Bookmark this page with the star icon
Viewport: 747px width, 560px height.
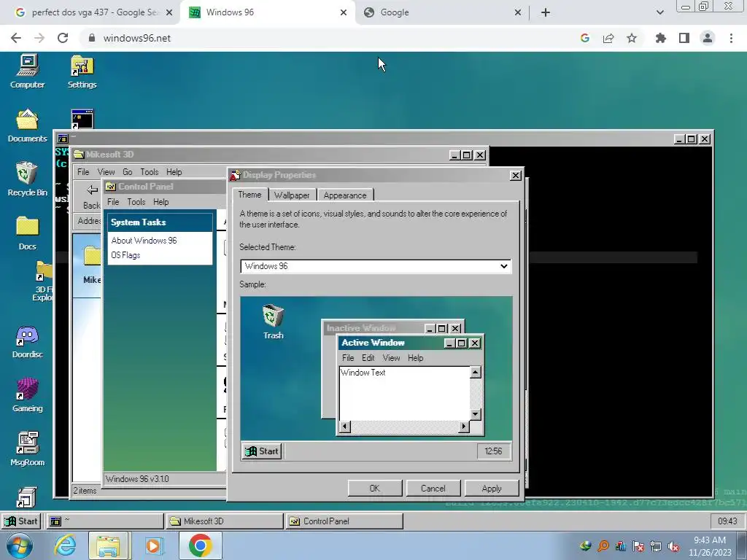coord(632,38)
